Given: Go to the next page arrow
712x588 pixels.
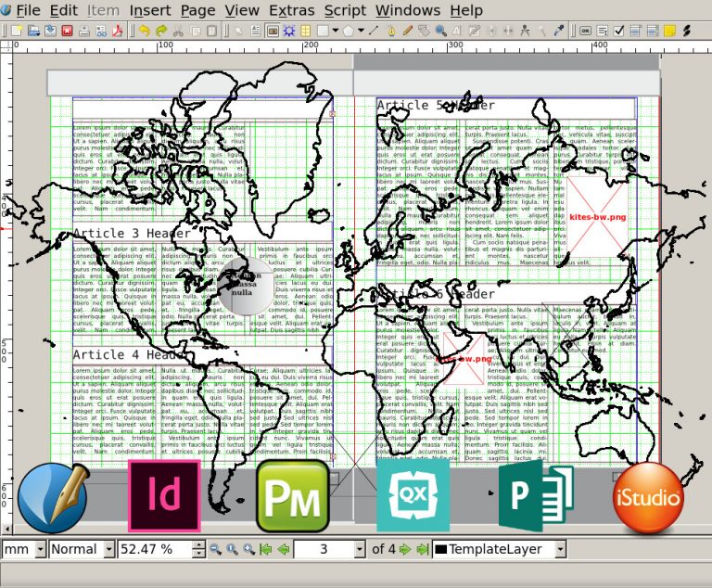Looking at the screenshot, I should tap(404, 549).
